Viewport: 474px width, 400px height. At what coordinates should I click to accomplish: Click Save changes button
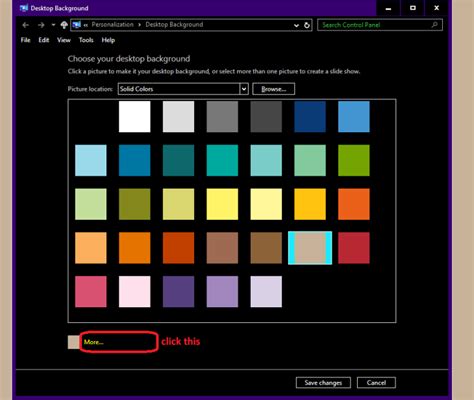tap(323, 383)
